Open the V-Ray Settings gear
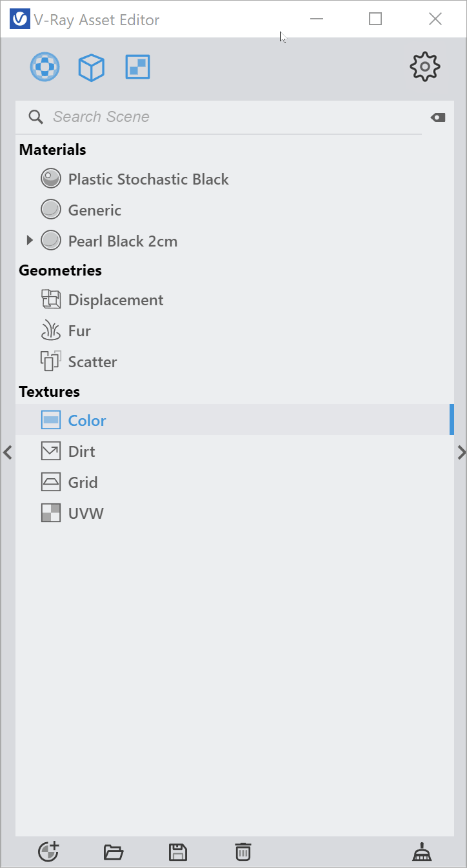The width and height of the screenshot is (467, 868). click(425, 66)
